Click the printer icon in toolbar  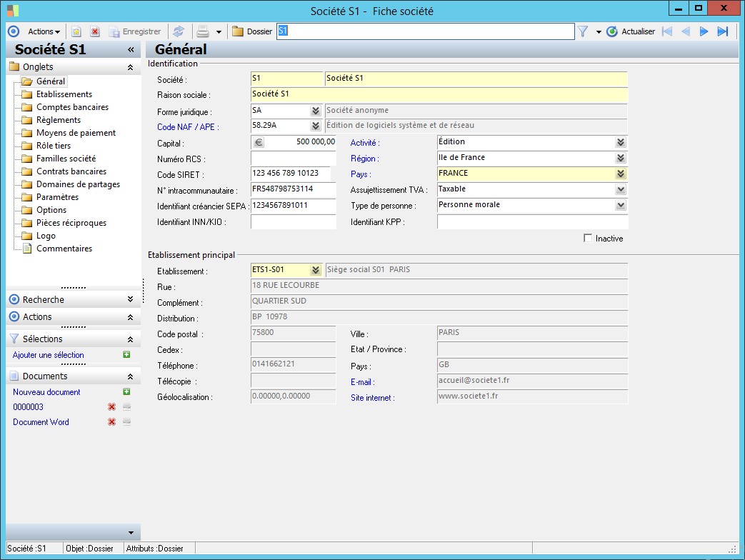point(203,31)
